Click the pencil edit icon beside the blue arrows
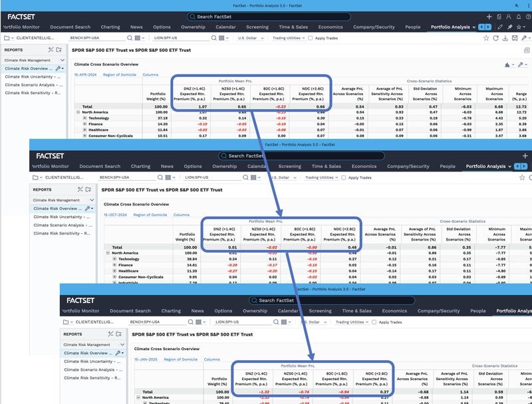The height and width of the screenshot is (404, 532). point(500,27)
